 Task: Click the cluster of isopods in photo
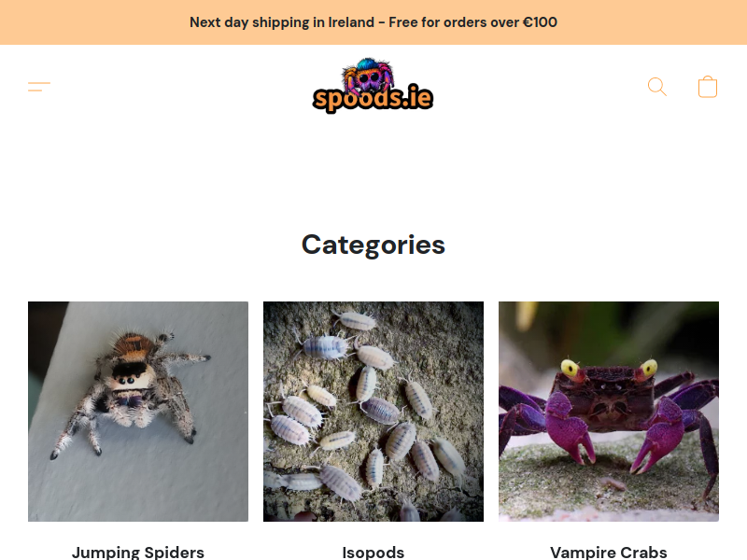[x=367, y=410]
